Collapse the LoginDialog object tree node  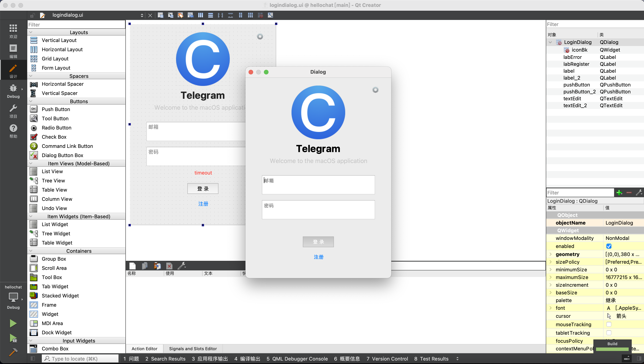(x=550, y=42)
